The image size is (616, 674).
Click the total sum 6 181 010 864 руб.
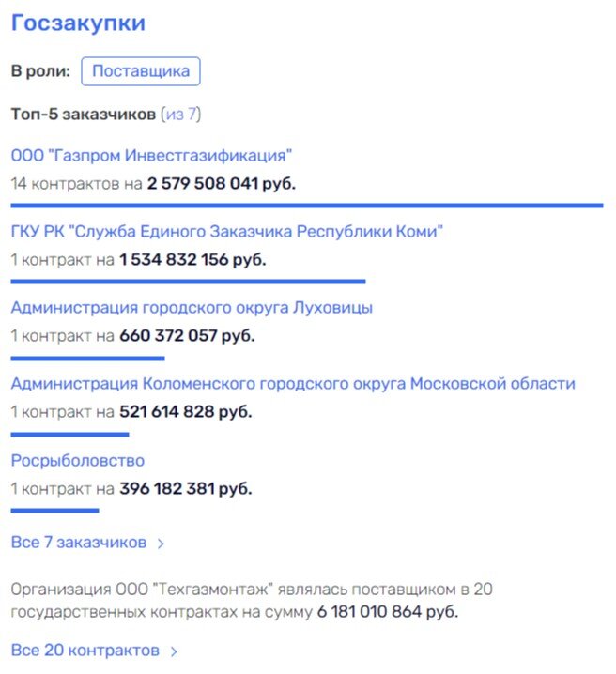point(387,612)
